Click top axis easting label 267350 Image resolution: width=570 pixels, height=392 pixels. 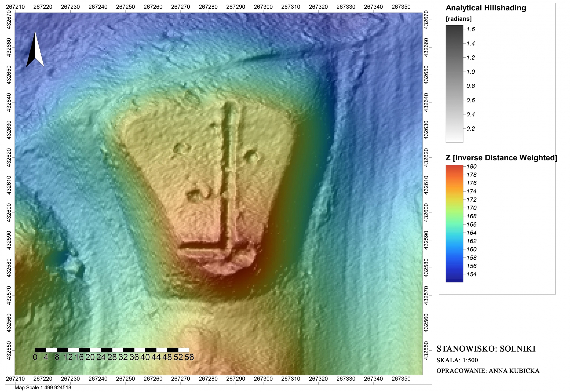pyautogui.click(x=401, y=7)
